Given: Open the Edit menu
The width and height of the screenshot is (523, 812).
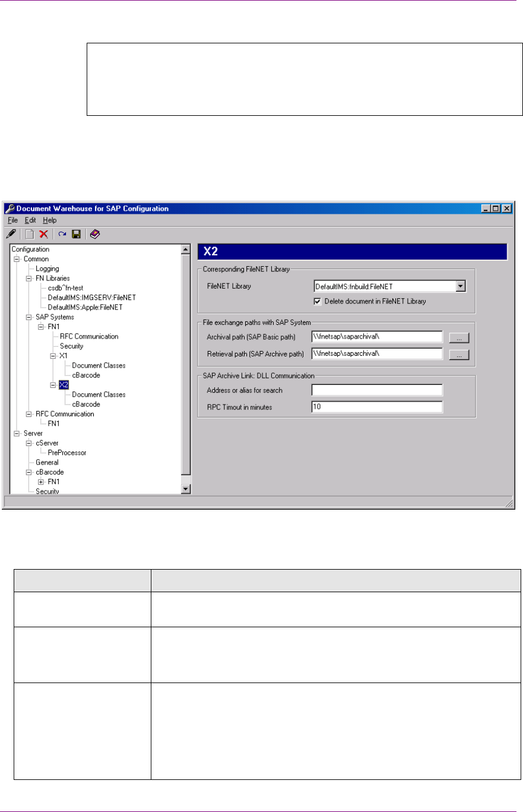Looking at the screenshot, I should point(30,220).
